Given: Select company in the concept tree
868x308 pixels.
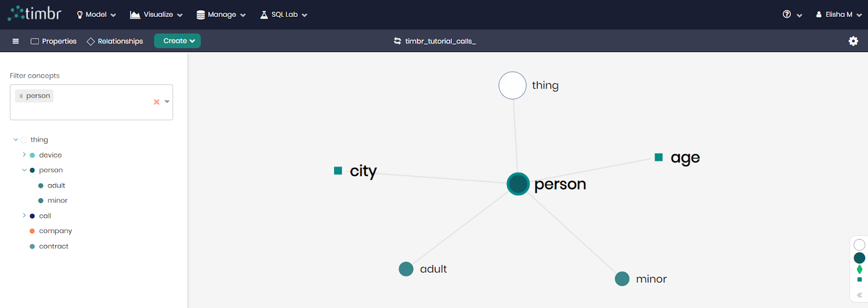Looking at the screenshot, I should (x=55, y=231).
